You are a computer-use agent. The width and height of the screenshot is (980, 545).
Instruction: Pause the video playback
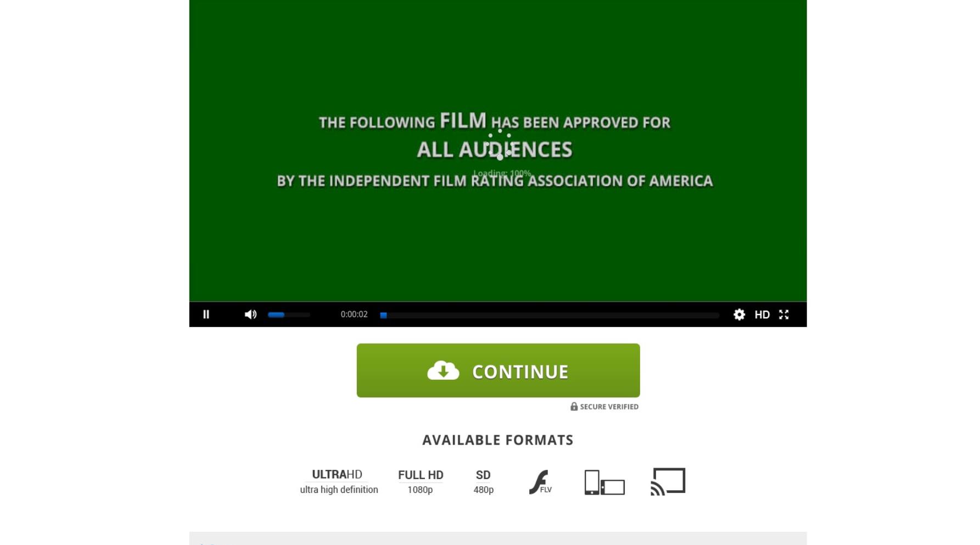[x=206, y=314]
